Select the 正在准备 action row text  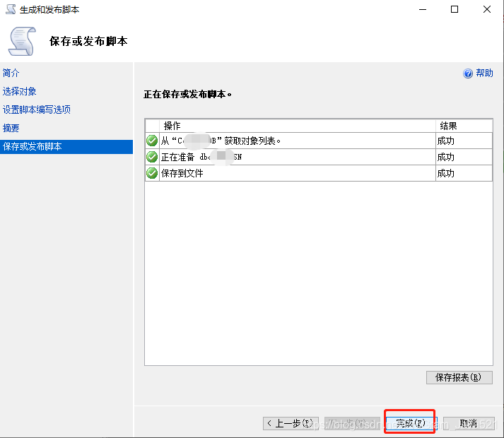point(201,157)
